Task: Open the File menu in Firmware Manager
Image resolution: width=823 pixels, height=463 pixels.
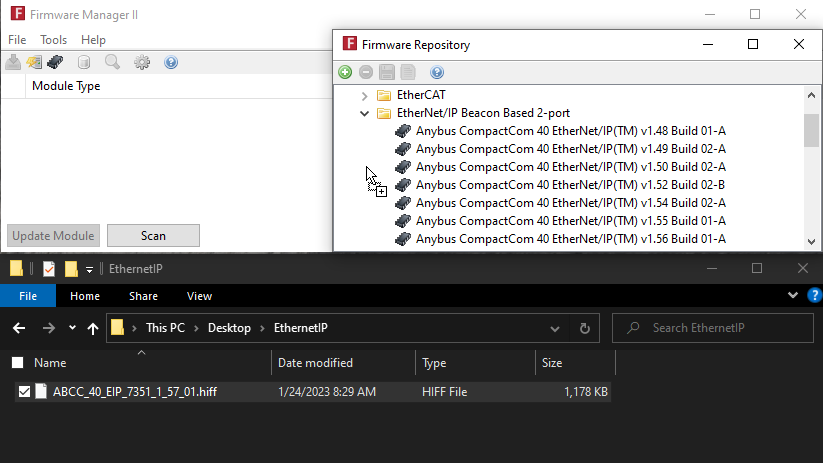Action: point(17,40)
